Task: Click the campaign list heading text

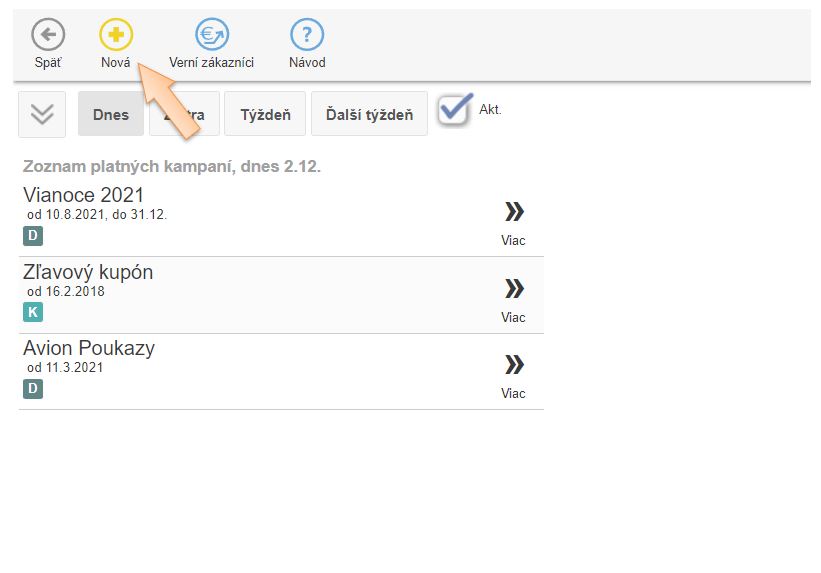Action: (171, 166)
